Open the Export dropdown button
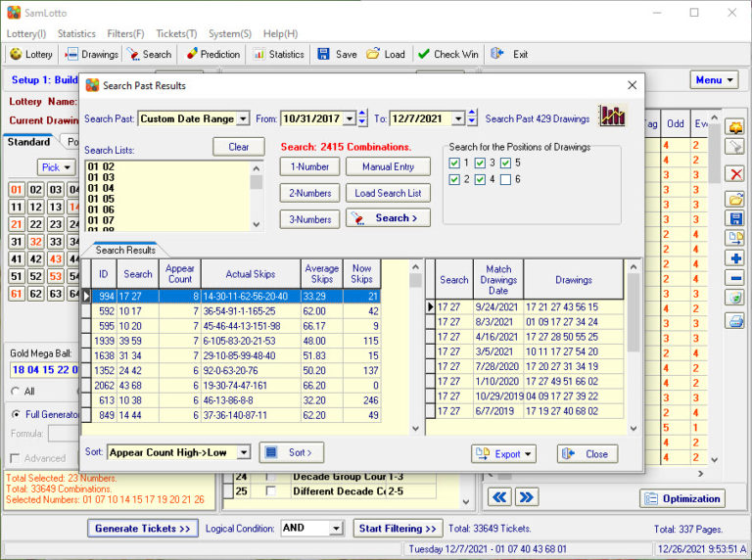752x560 pixels. point(503,453)
